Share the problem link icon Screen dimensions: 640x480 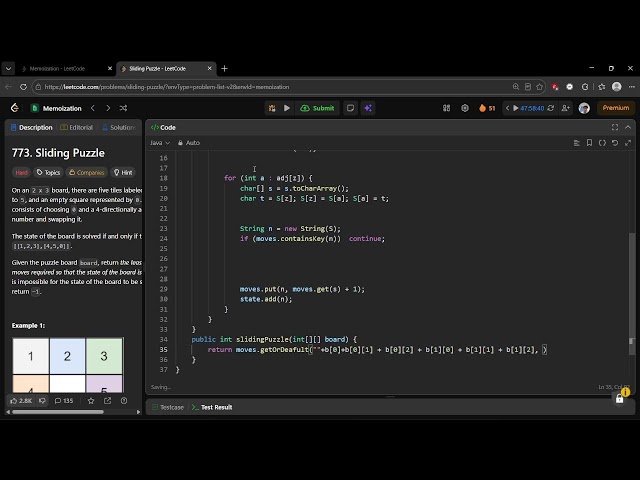(107, 401)
